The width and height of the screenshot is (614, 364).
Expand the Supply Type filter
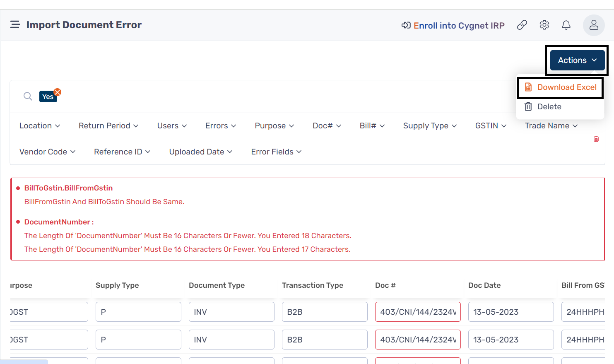pyautogui.click(x=430, y=126)
